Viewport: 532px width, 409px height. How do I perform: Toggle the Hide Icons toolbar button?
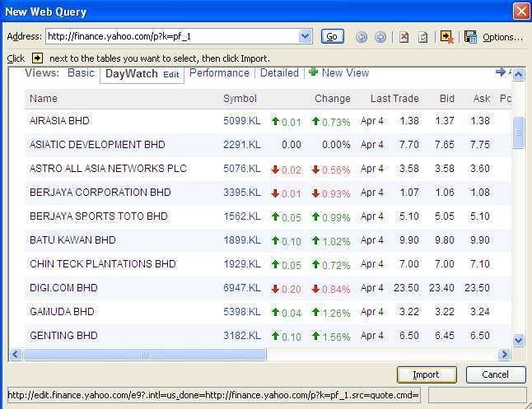point(446,37)
